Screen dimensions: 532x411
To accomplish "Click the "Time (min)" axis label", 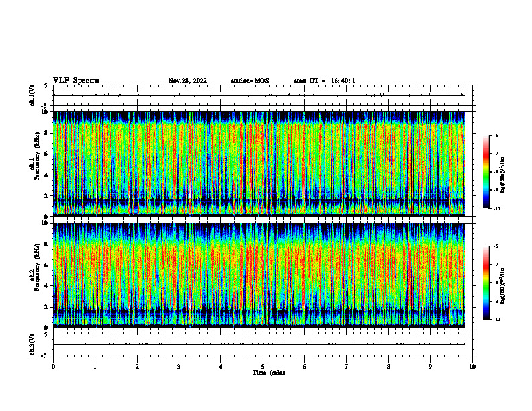I will 269,373.
